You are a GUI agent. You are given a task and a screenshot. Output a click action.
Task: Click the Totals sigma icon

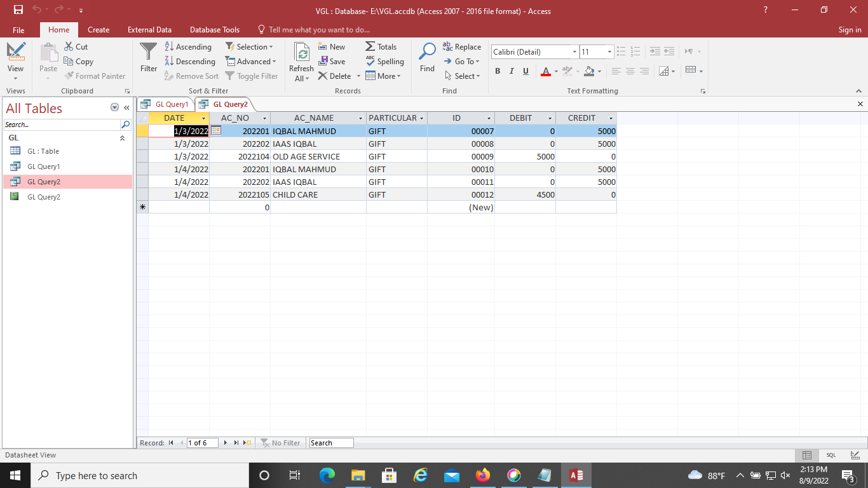(370, 46)
